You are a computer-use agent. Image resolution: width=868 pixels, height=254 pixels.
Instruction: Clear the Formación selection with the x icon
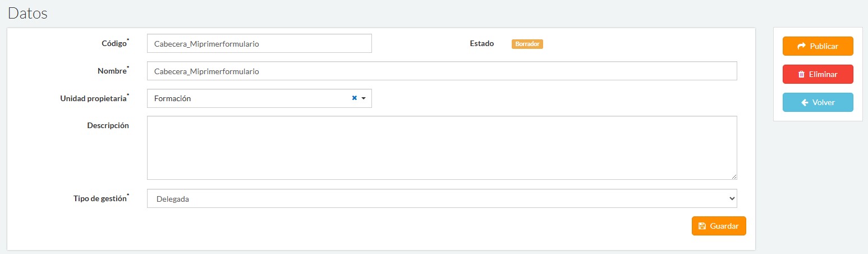tap(354, 98)
